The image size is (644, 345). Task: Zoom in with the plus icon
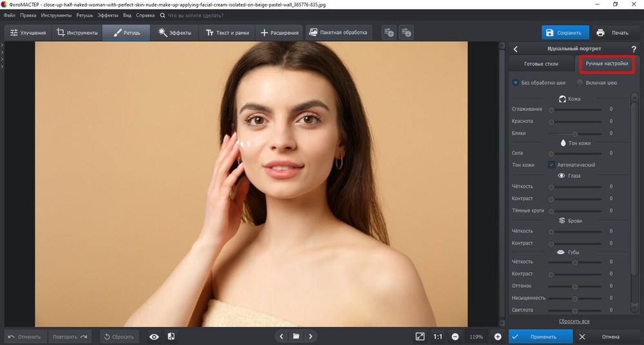(x=498, y=337)
